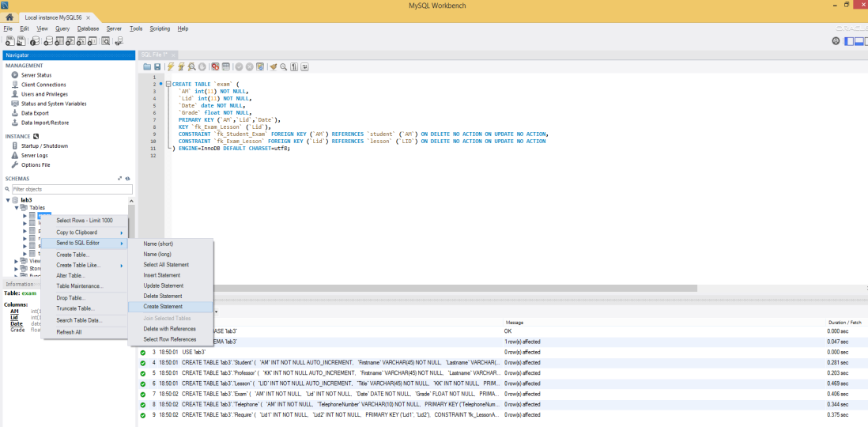Commit the transaction with the checkmark icon
This screenshot has height=427, width=868.
pos(239,66)
